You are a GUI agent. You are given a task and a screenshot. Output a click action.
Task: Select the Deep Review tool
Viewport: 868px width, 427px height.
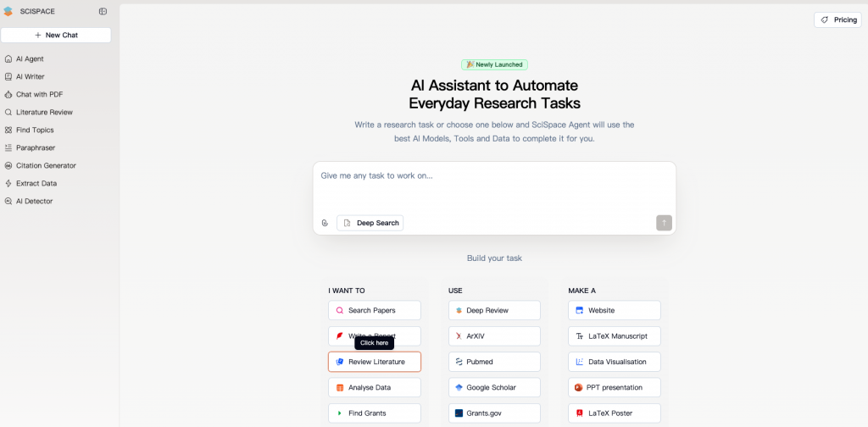coord(494,310)
